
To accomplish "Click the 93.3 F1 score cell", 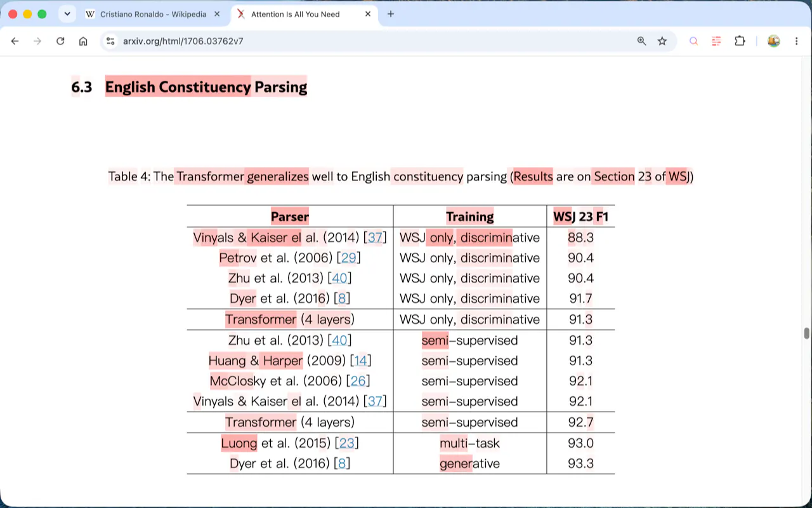I will point(580,464).
